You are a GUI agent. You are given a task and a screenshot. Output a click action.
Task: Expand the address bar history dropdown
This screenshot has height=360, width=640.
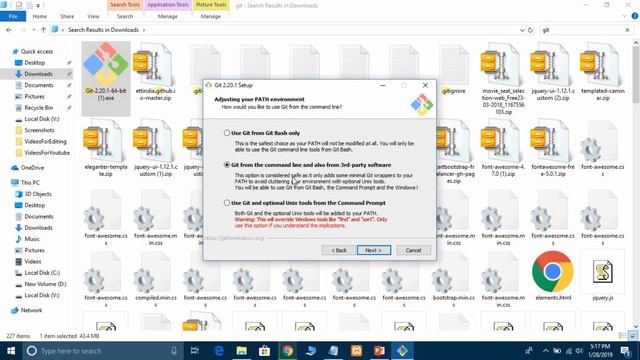click(x=522, y=30)
